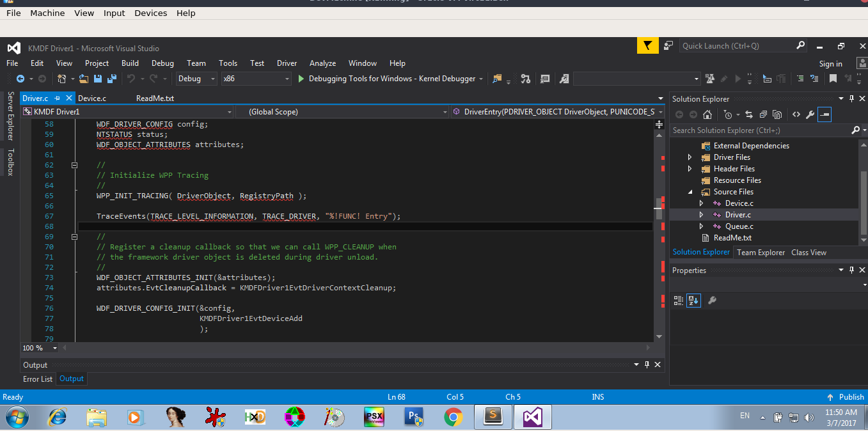
Task: Click Property Pages wrench in Properties panel
Action: (712, 300)
